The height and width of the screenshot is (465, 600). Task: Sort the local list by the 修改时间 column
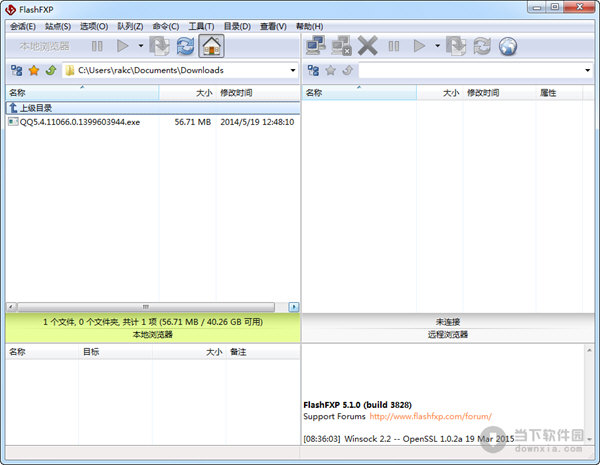[x=258, y=93]
